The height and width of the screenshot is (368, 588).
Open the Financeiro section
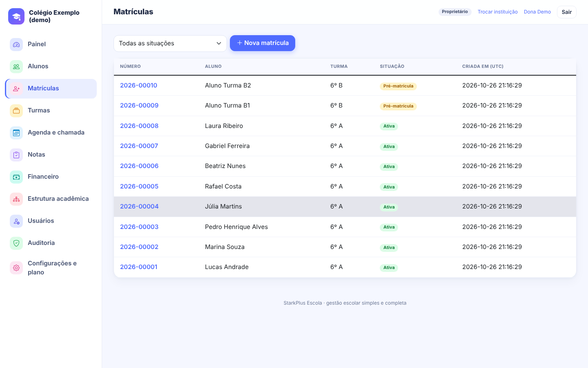[x=51, y=177]
